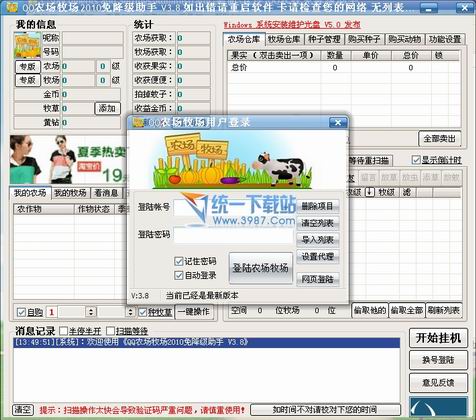The width and height of the screenshot is (476, 420).
Task: Close the 用户登录 login dialog
Action: (338, 122)
